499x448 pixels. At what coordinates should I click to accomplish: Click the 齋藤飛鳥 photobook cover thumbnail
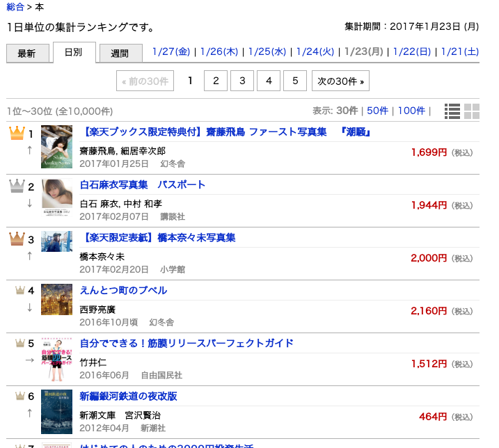pyautogui.click(x=56, y=147)
